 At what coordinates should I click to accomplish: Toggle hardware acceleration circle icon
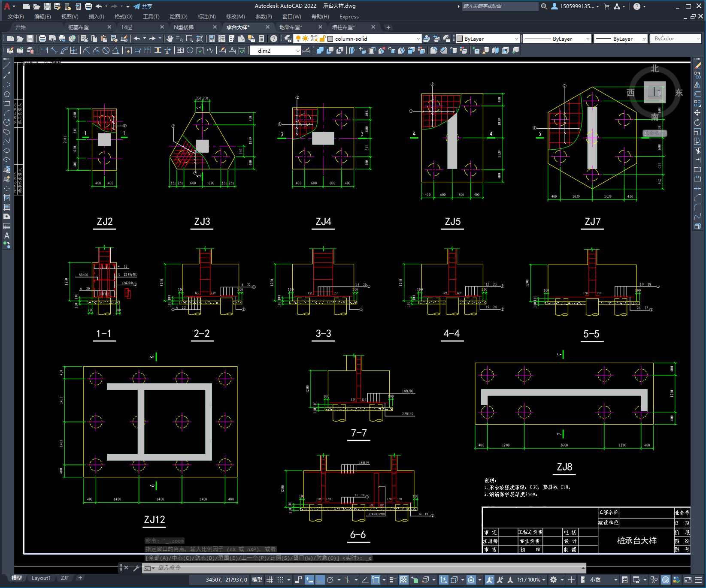click(x=666, y=580)
